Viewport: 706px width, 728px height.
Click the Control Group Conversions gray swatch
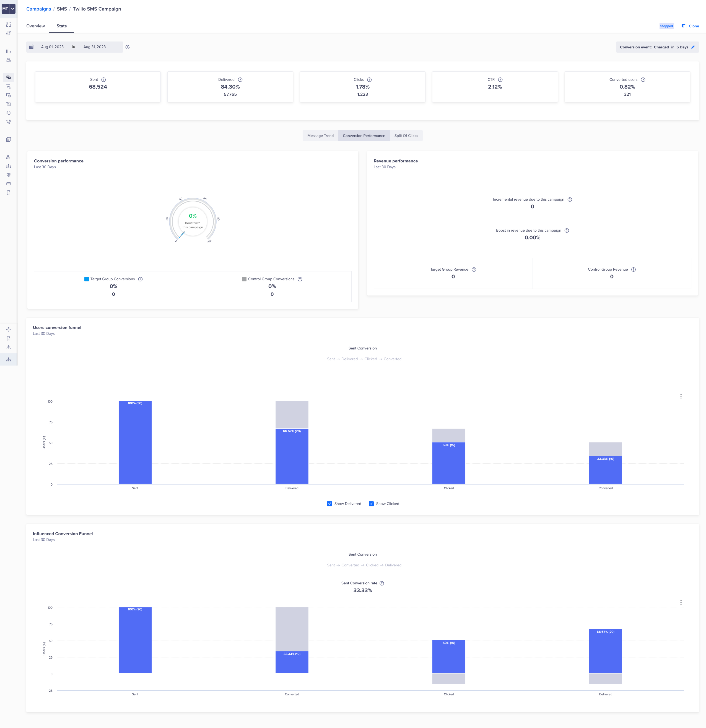(244, 279)
